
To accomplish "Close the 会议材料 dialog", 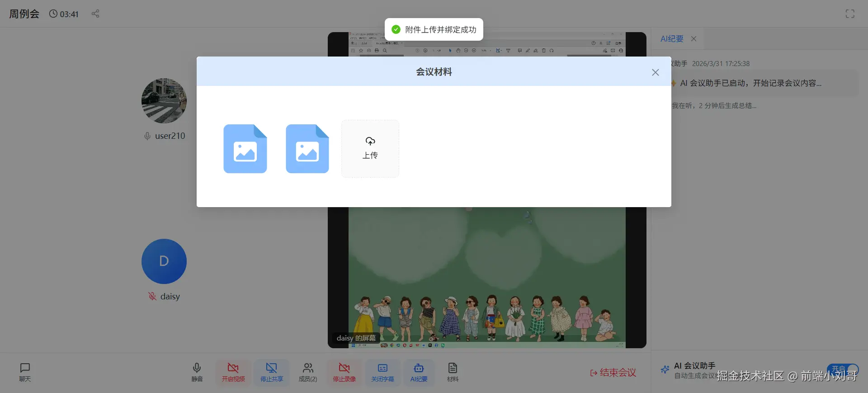I will 656,72.
